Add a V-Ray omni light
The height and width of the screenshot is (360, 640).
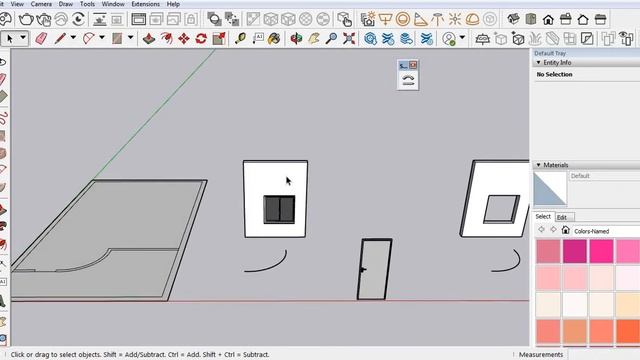(455, 19)
